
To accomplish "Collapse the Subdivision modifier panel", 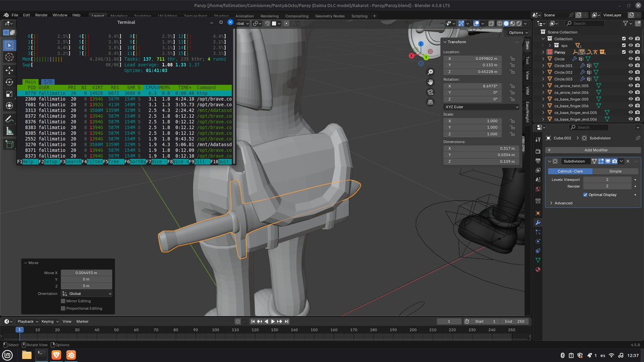I will (x=550, y=161).
